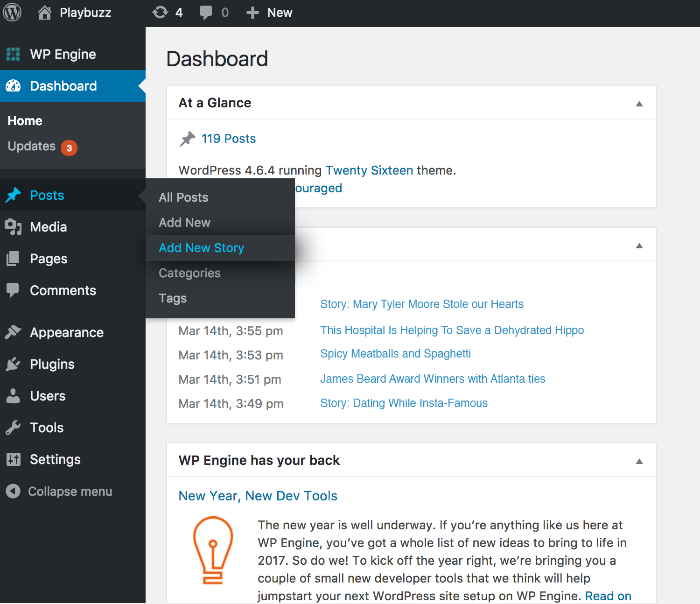Open Media via its sidebar icon
The width and height of the screenshot is (700, 604).
coord(13,227)
